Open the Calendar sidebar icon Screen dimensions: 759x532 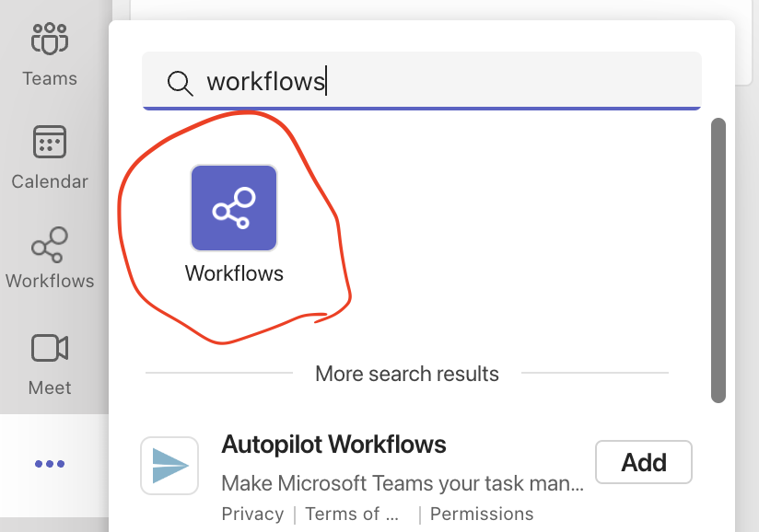click(50, 142)
